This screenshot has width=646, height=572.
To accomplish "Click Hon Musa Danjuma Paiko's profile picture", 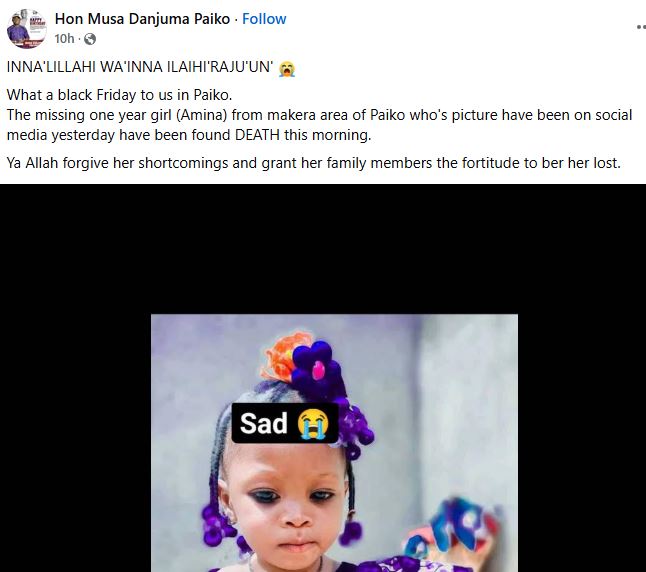I will (27, 28).
